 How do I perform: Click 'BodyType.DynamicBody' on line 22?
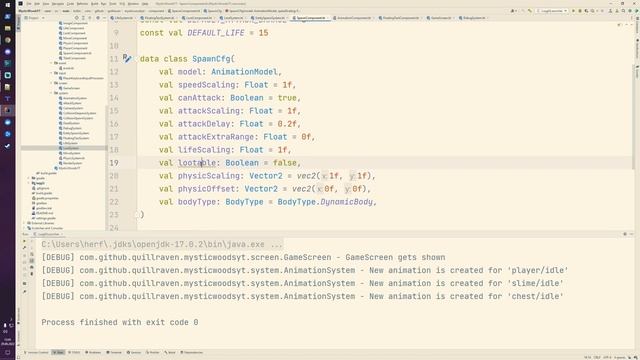[325, 202]
